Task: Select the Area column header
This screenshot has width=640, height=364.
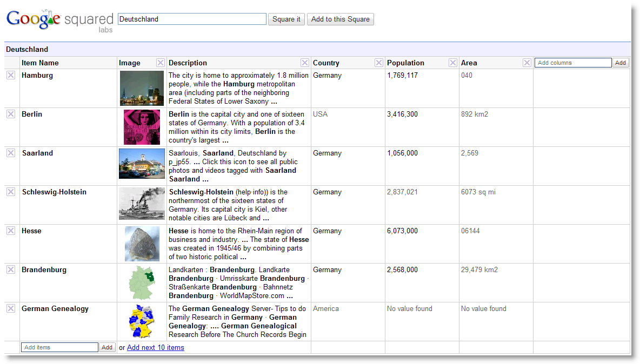Action: click(x=469, y=63)
